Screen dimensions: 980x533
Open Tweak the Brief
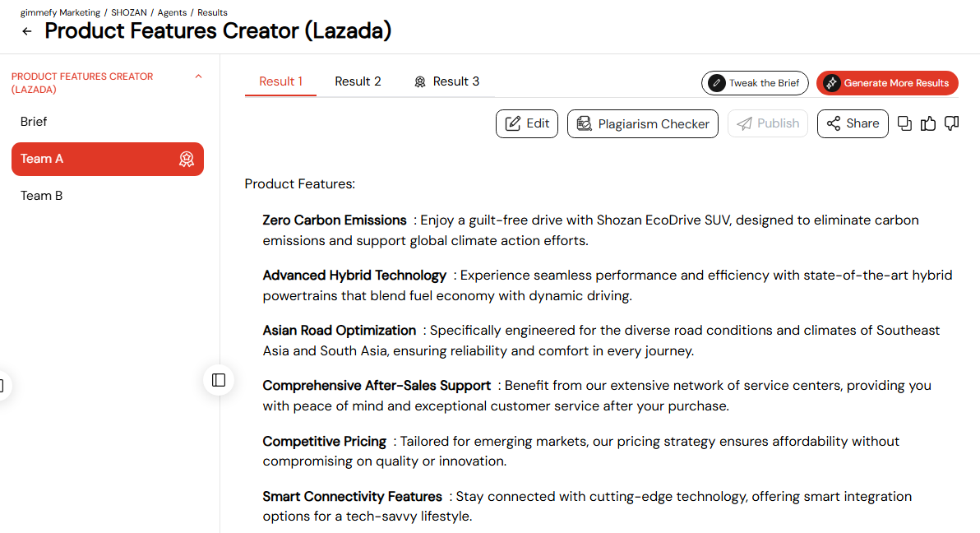(755, 83)
